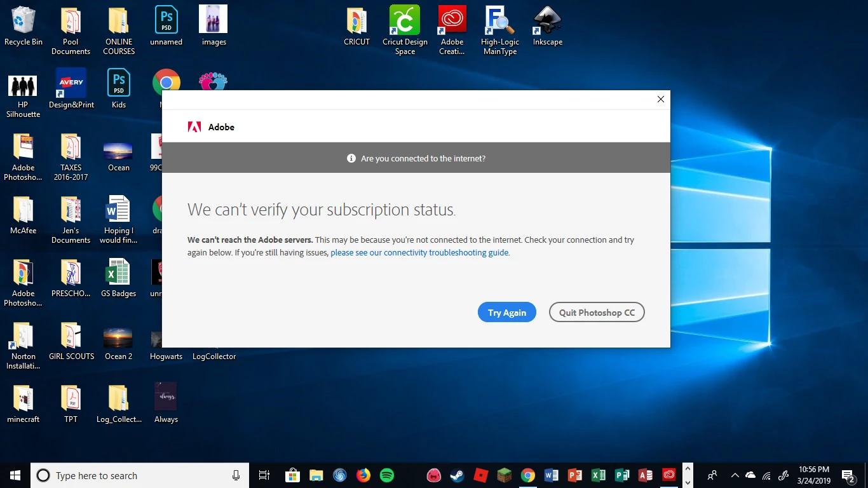Select the Log_Collect... folder
Viewport: 868px width, 488px height.
tap(119, 403)
